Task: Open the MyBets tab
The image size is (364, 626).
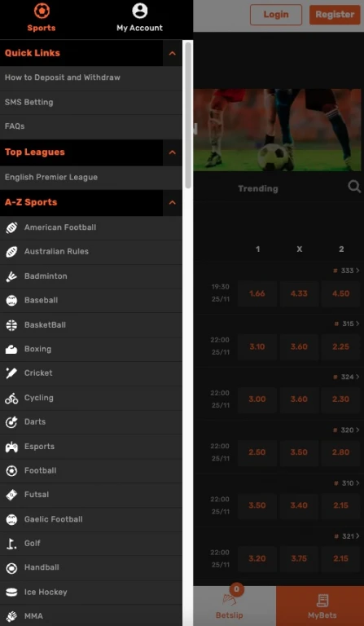Action: [x=320, y=606]
